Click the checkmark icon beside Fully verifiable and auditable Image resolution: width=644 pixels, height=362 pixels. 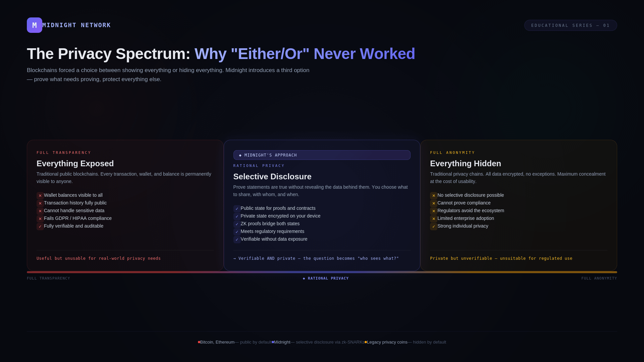pos(40,226)
